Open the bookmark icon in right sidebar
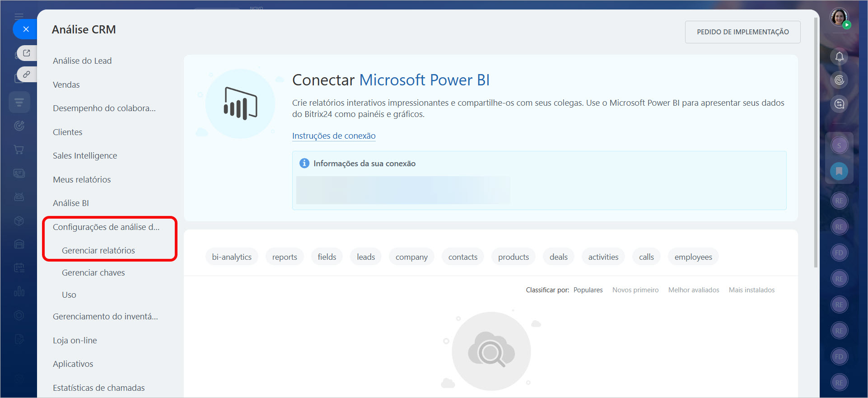The image size is (868, 398). click(x=839, y=171)
